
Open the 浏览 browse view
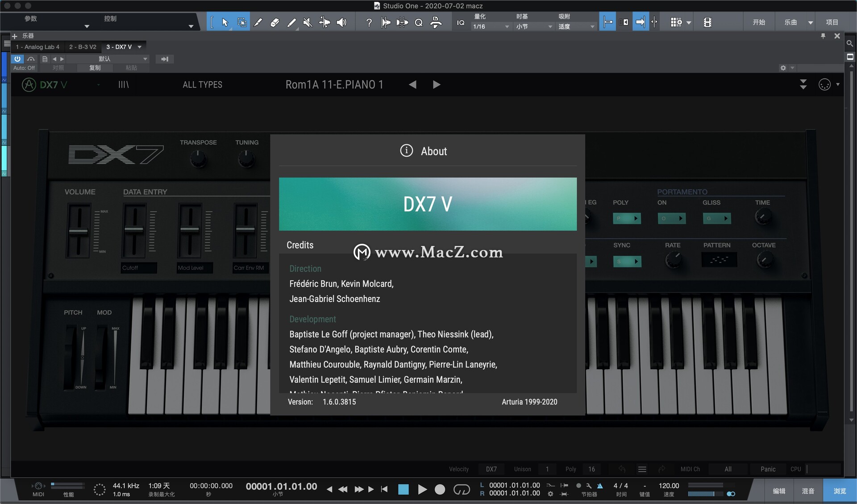[840, 491]
